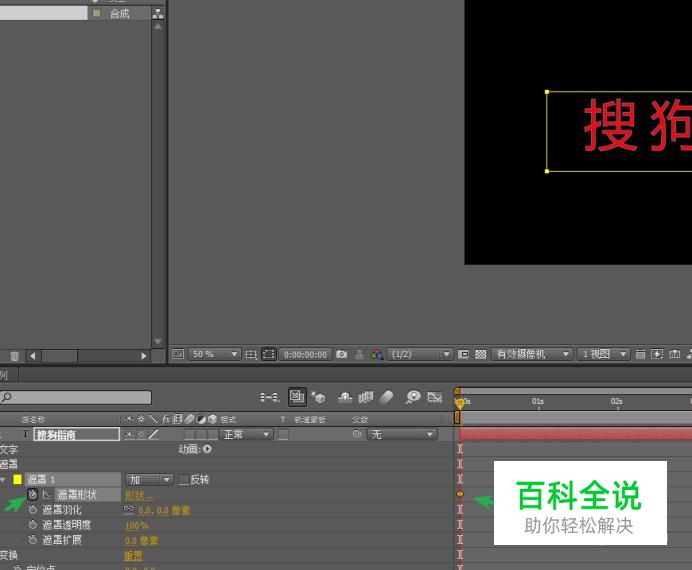Toggle motion blur icon in timeline

pyautogui.click(x=386, y=397)
